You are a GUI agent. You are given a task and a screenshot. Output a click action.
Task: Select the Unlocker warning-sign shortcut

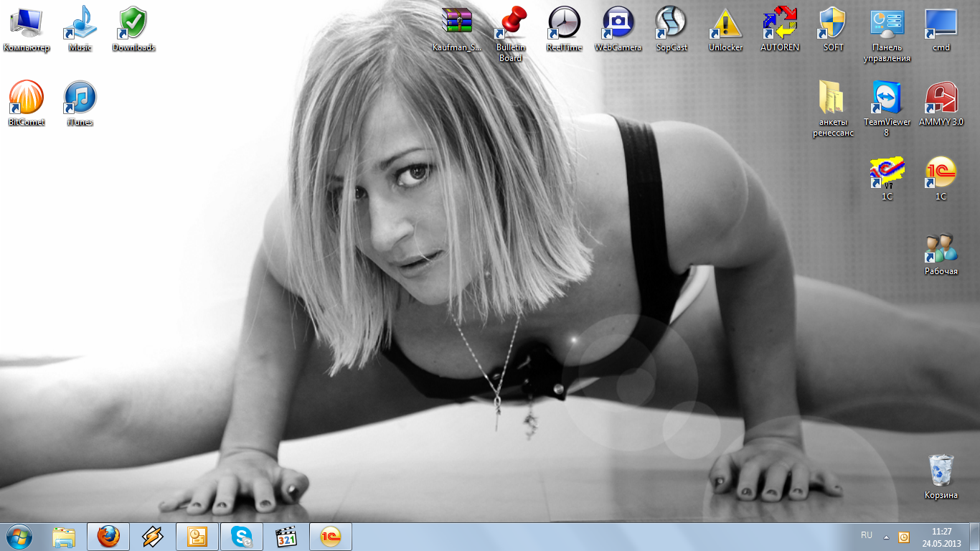(x=726, y=29)
